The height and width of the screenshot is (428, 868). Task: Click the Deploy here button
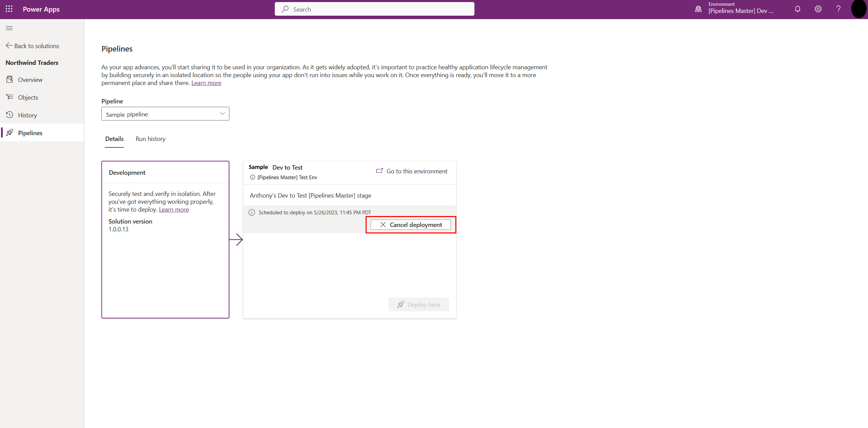[x=419, y=304]
